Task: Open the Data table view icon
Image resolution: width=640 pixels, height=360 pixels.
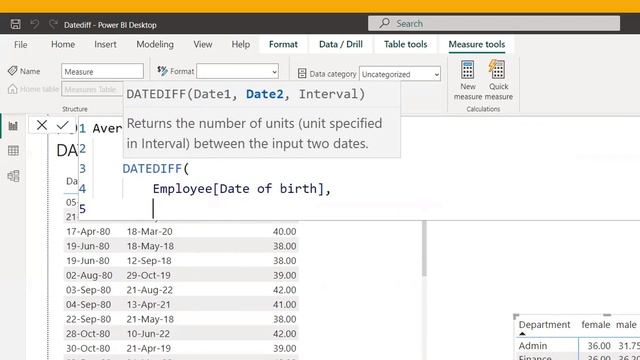Action: [13, 151]
